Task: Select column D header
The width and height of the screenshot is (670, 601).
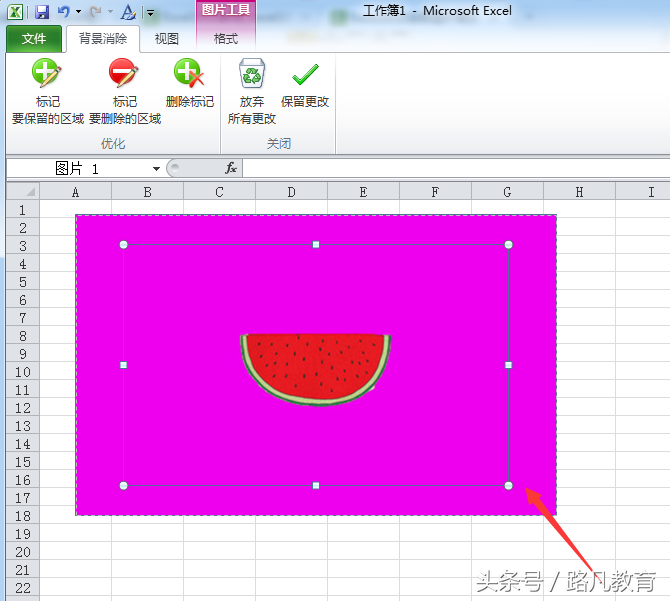Action: click(x=291, y=192)
